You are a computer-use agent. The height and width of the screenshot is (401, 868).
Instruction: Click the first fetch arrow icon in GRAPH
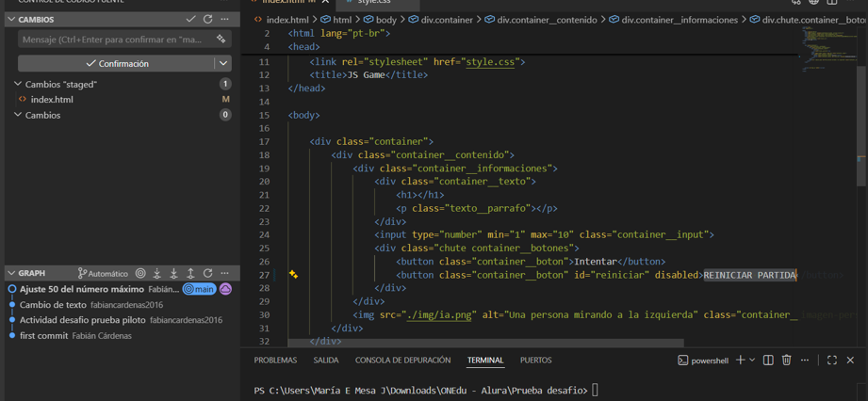tap(157, 273)
